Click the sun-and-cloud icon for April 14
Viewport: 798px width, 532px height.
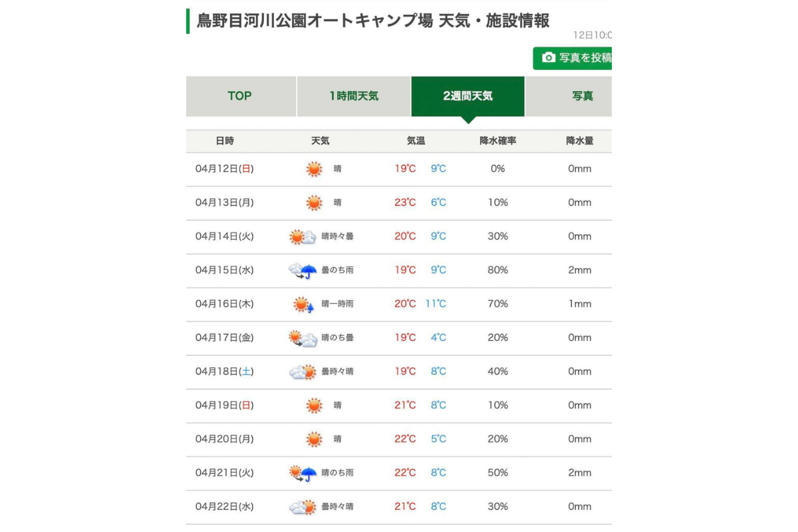click(303, 237)
